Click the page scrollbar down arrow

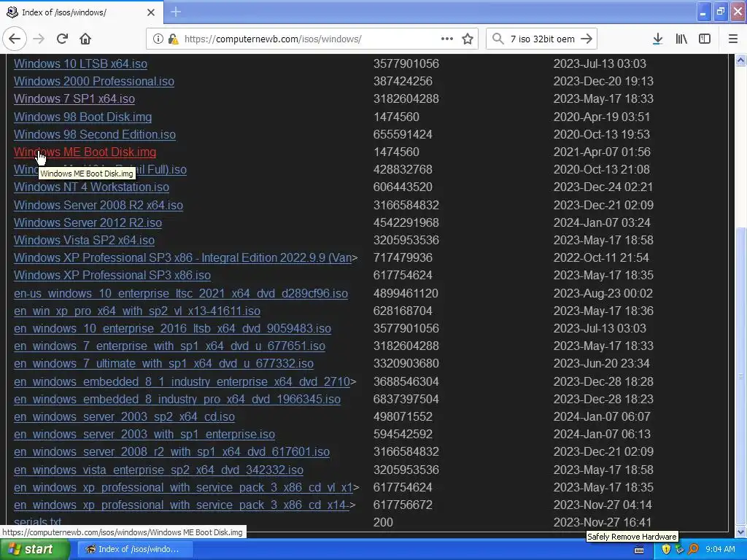[741, 531]
